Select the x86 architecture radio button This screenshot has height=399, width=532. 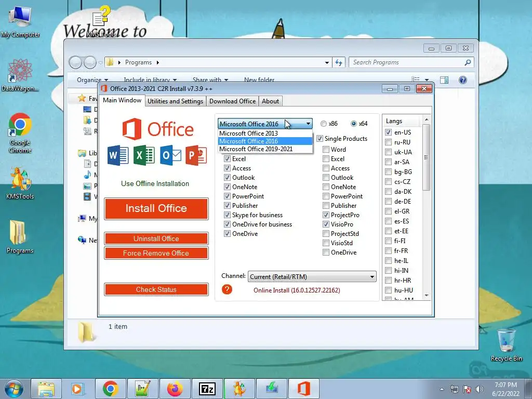click(x=324, y=124)
